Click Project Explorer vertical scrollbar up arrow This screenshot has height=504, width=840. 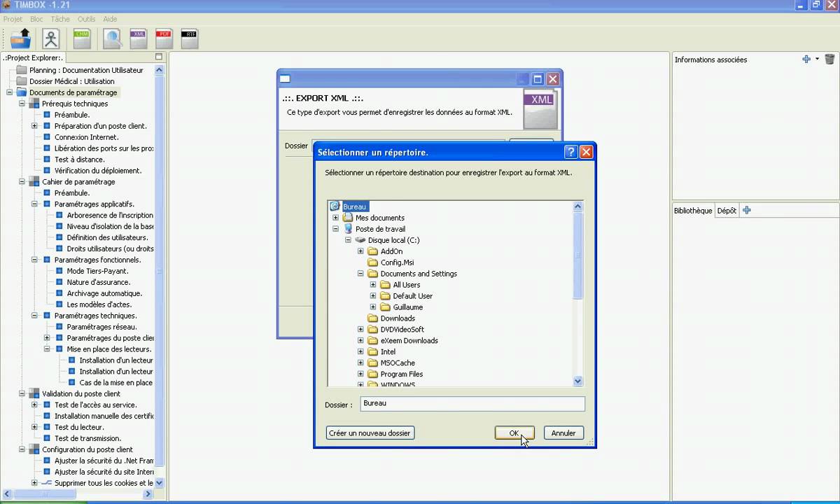(x=160, y=70)
